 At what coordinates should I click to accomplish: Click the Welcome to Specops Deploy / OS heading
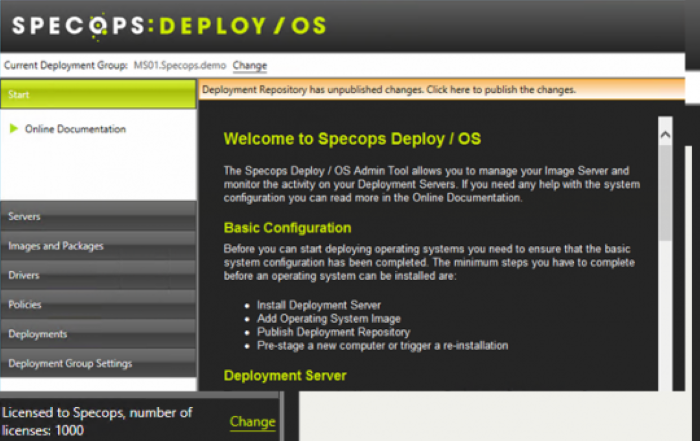click(x=352, y=139)
